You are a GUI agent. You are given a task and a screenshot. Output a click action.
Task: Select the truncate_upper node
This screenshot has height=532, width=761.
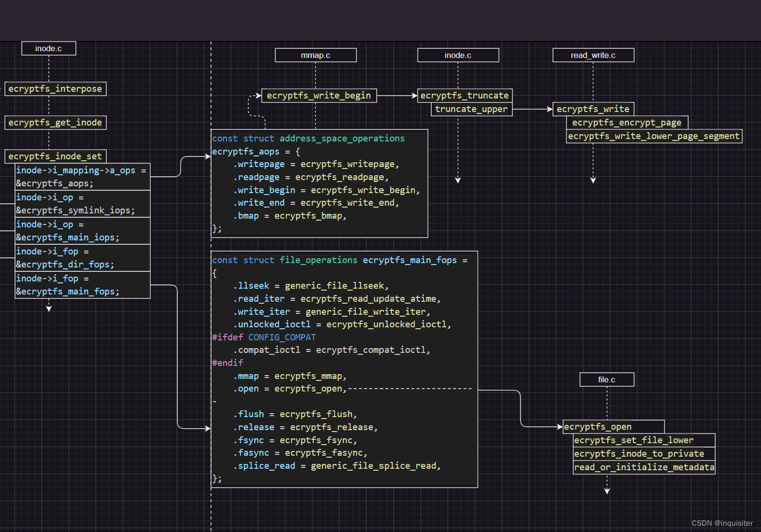pos(472,109)
